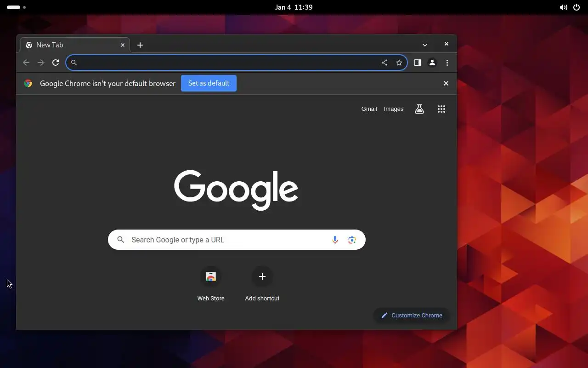Close the New Tab tab
Image resolution: width=588 pixels, height=368 pixels.
pos(123,45)
